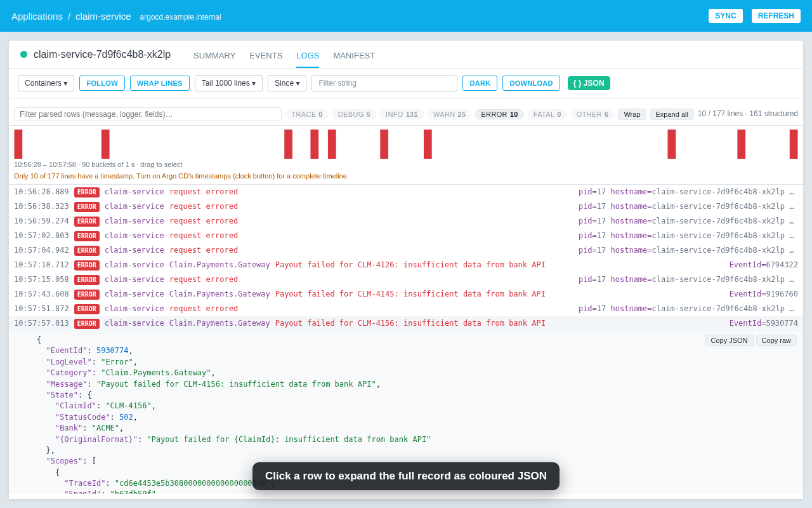Click the argocd.example.internal host label
Viewport: 812px width, 508px height.
pos(181,17)
